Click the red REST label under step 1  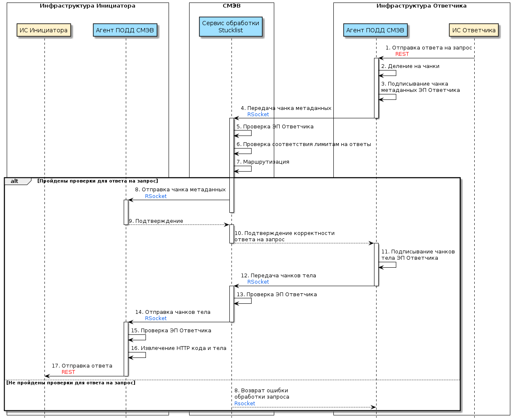tap(402, 54)
